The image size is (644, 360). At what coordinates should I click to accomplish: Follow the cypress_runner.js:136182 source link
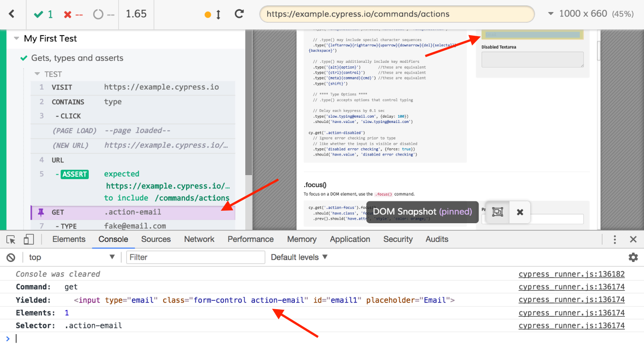pyautogui.click(x=571, y=274)
